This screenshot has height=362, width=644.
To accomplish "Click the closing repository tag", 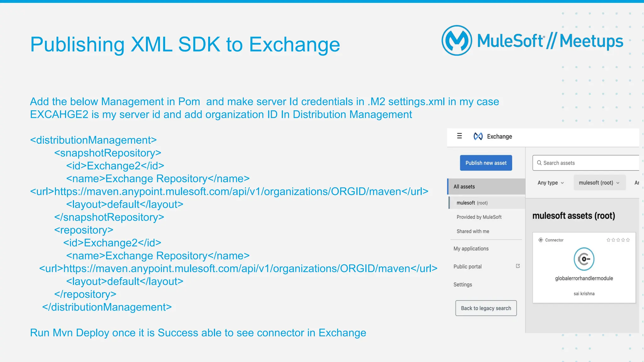I will coord(85,294).
